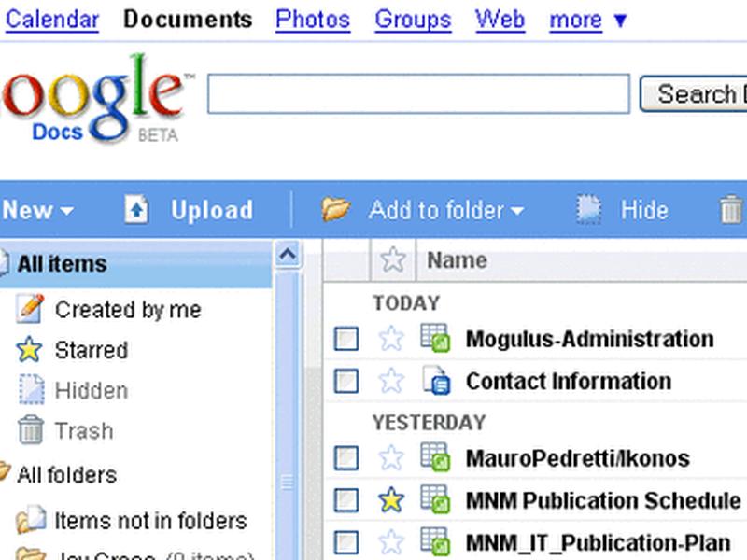Sort by Name column header

pyautogui.click(x=457, y=260)
